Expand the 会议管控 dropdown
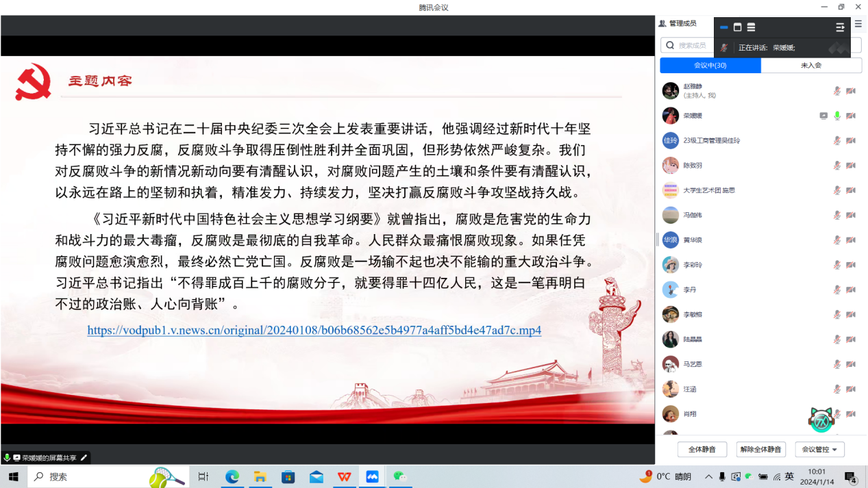 (x=819, y=449)
